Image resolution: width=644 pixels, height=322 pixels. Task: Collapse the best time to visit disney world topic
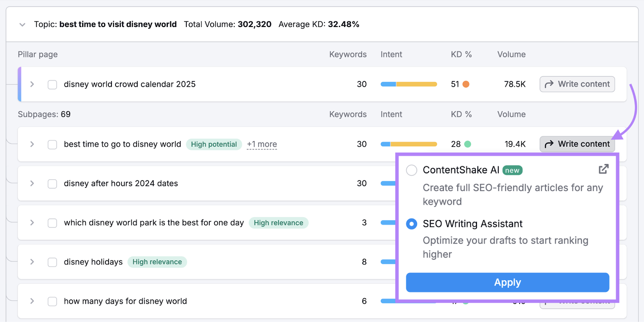coord(23,25)
